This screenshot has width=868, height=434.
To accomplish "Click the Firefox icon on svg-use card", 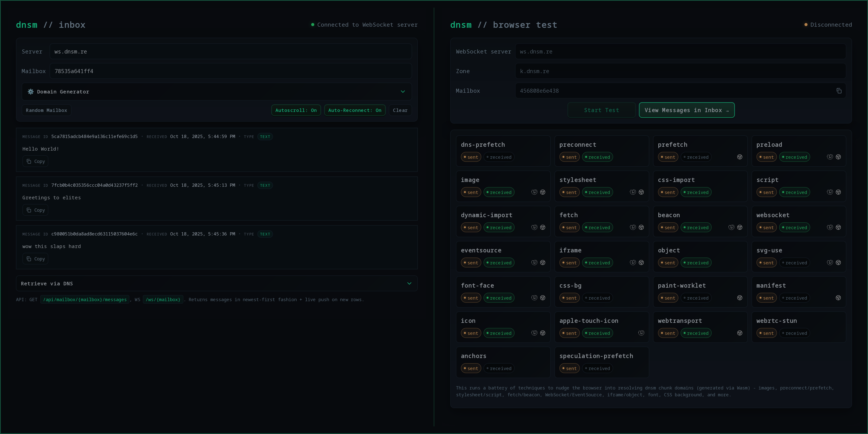I will pos(830,263).
